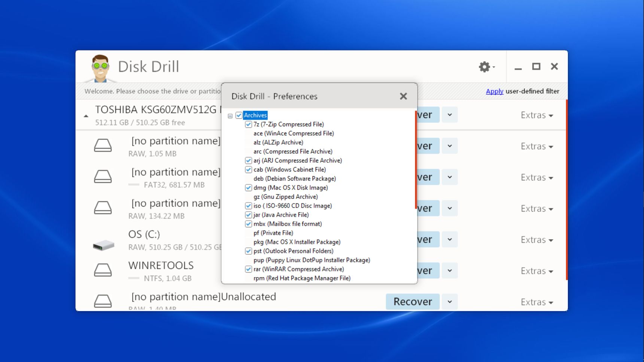Image resolution: width=644 pixels, height=362 pixels.
Task: Click the partly hidden Recover button for OS (C:)
Action: 429,239
